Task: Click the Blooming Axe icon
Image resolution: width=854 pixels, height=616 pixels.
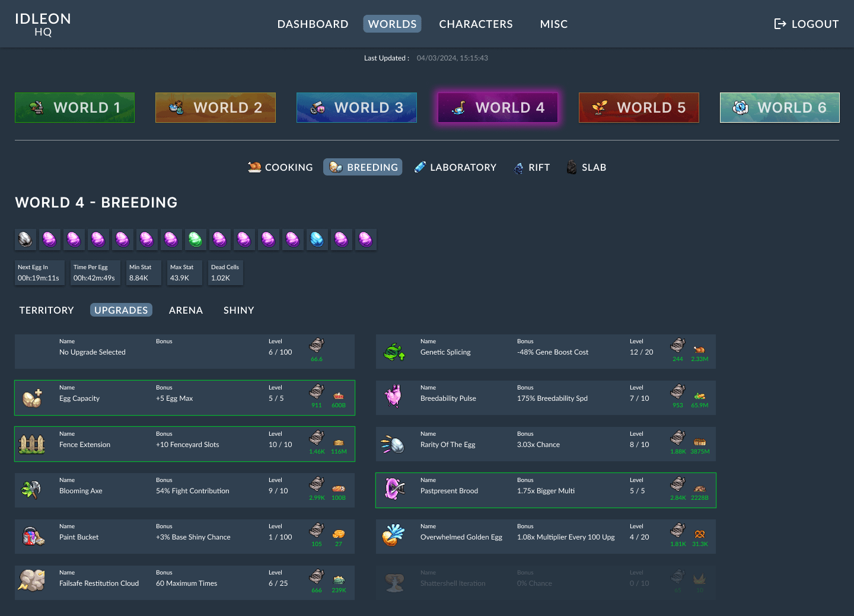Action: pos(31,490)
